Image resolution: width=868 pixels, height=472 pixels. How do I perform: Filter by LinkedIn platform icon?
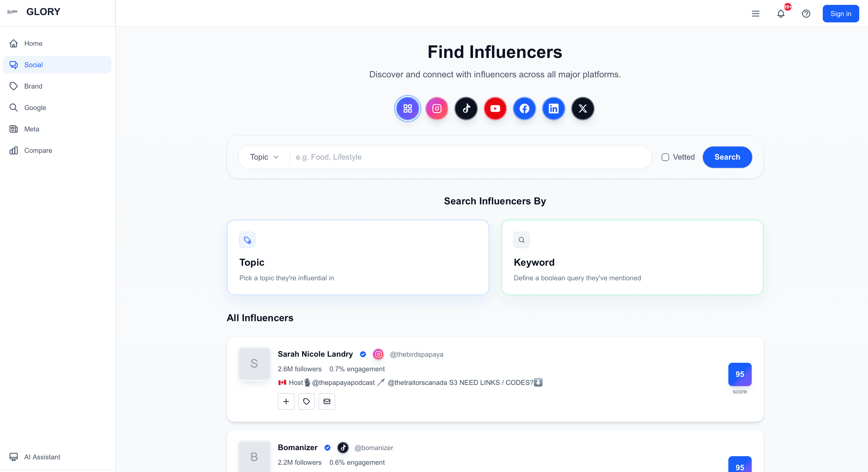[x=553, y=109]
